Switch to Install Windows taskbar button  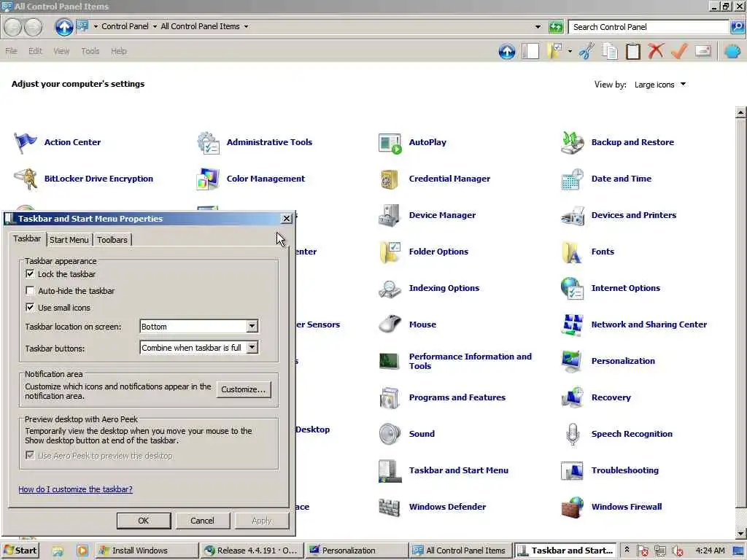click(146, 551)
